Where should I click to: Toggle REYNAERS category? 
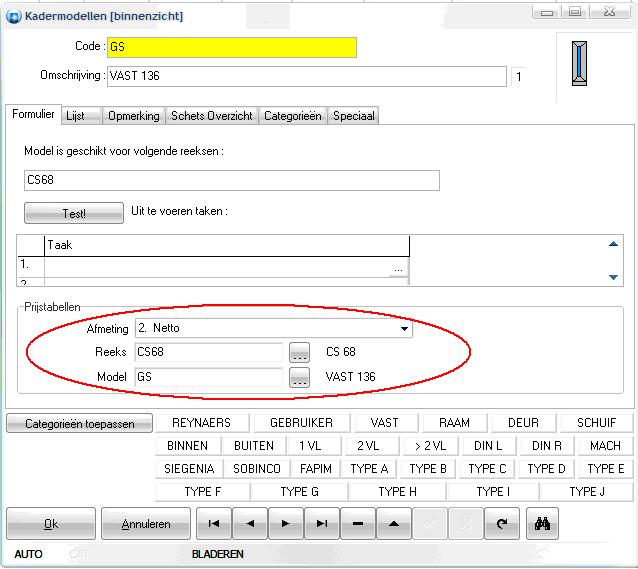pyautogui.click(x=201, y=423)
